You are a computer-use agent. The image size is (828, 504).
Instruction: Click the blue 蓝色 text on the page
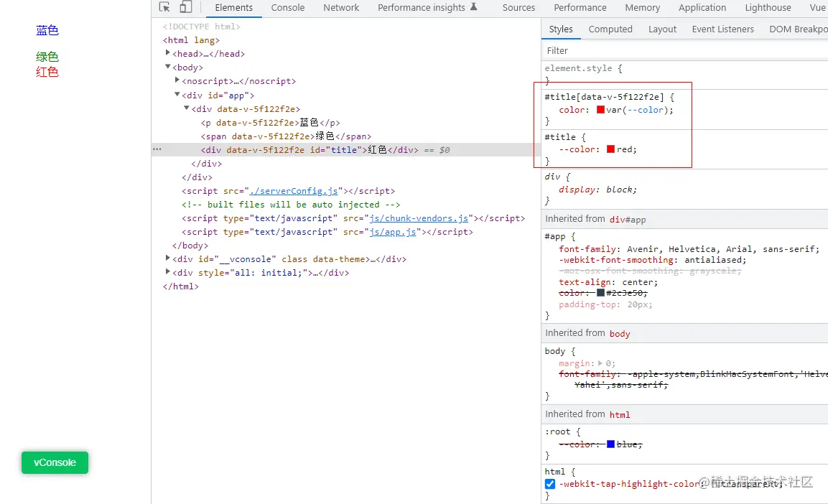(x=47, y=30)
